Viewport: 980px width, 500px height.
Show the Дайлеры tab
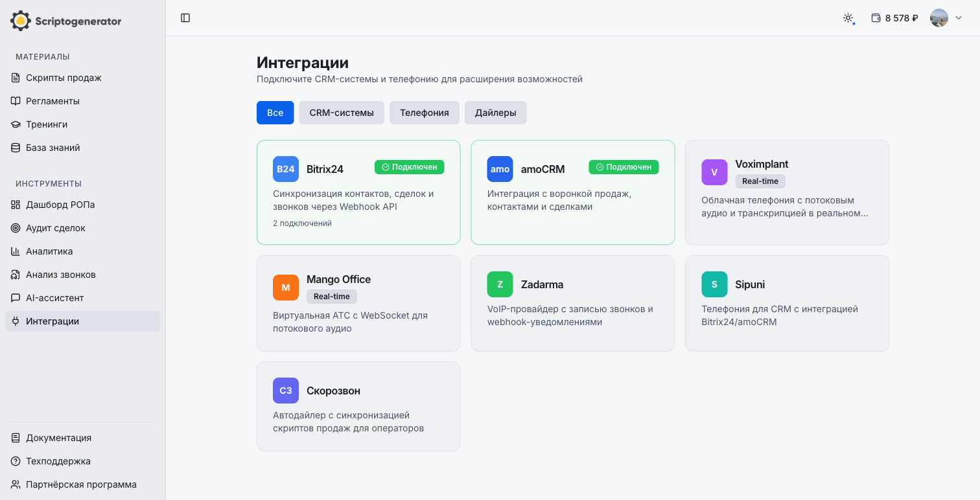496,113
